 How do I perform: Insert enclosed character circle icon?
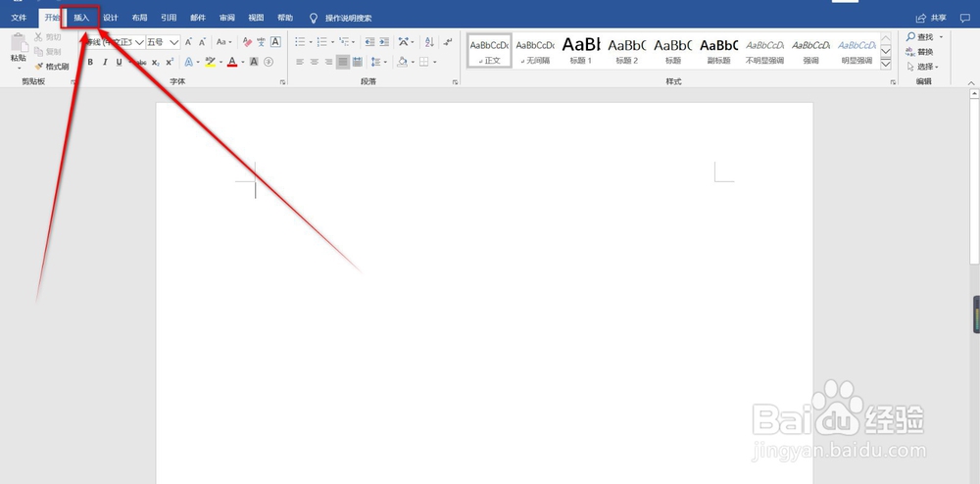pyautogui.click(x=269, y=62)
